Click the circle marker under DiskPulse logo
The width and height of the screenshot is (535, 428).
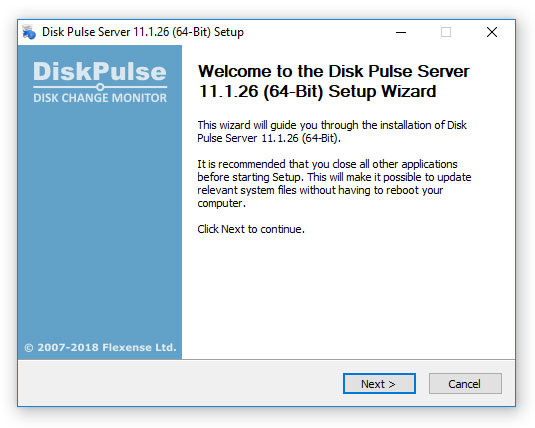pyautogui.click(x=100, y=87)
